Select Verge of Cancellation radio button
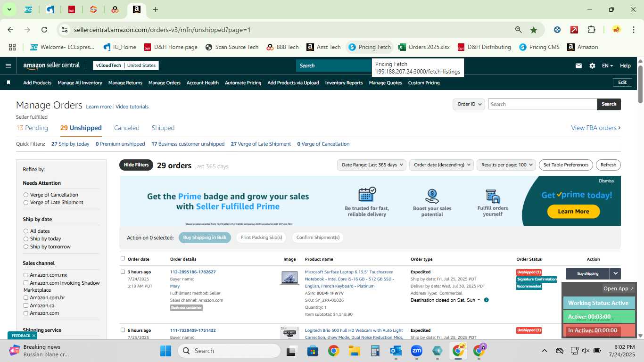Image resolution: width=644 pixels, height=362 pixels. [26, 195]
